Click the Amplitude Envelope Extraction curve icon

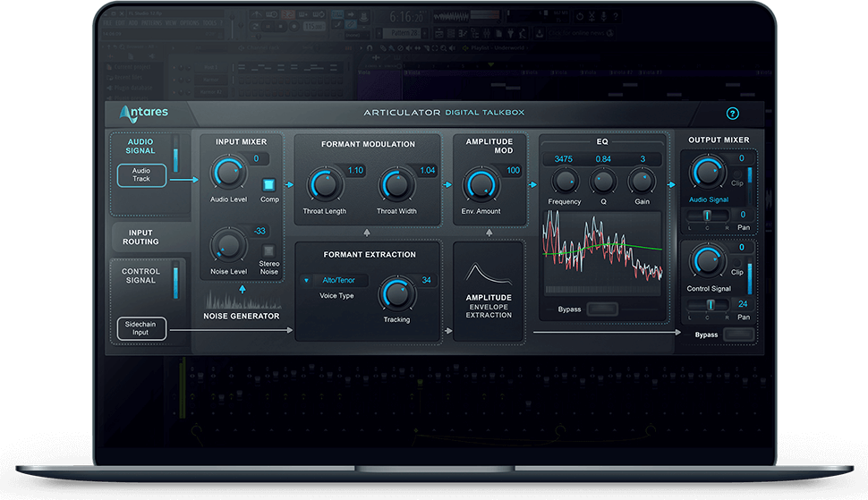(489, 270)
